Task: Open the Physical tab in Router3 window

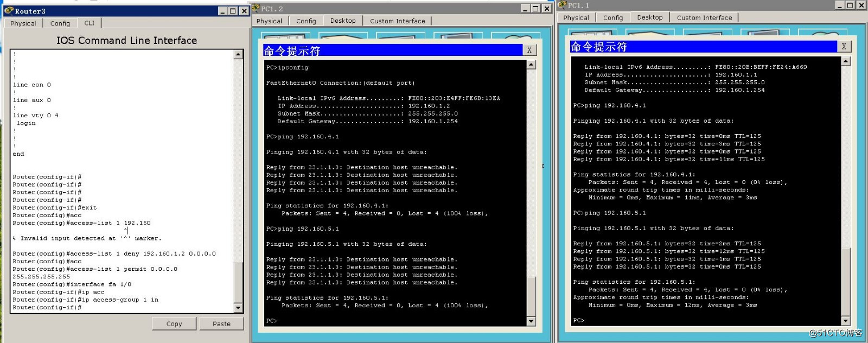Action: (x=23, y=23)
